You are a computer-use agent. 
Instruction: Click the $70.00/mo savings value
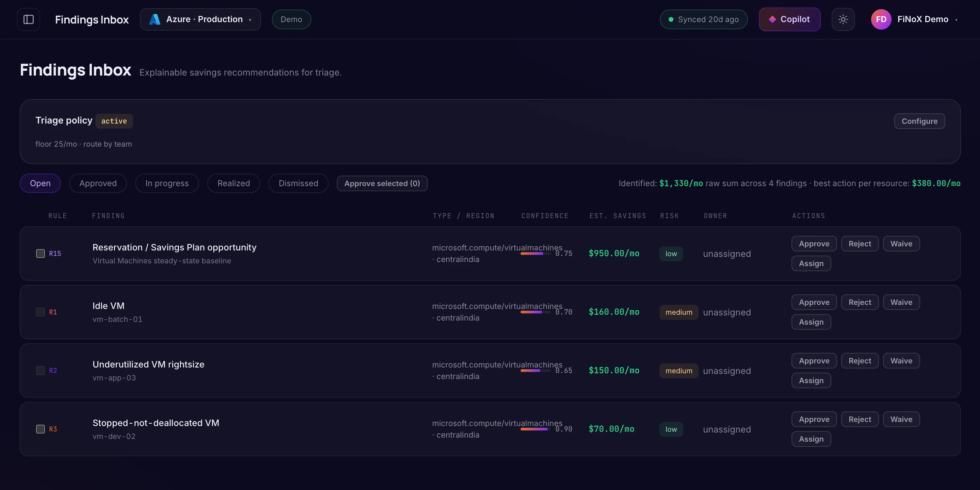tap(611, 429)
